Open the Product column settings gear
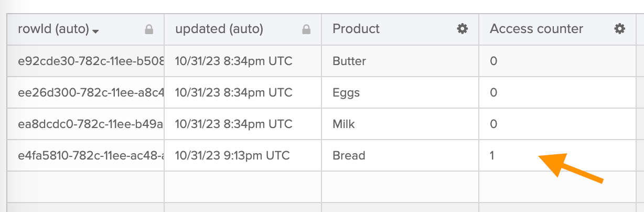The height and width of the screenshot is (212, 644). [462, 29]
